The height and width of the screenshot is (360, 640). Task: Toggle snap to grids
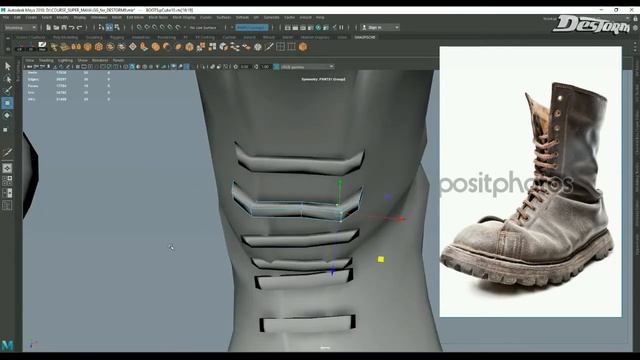point(139,27)
